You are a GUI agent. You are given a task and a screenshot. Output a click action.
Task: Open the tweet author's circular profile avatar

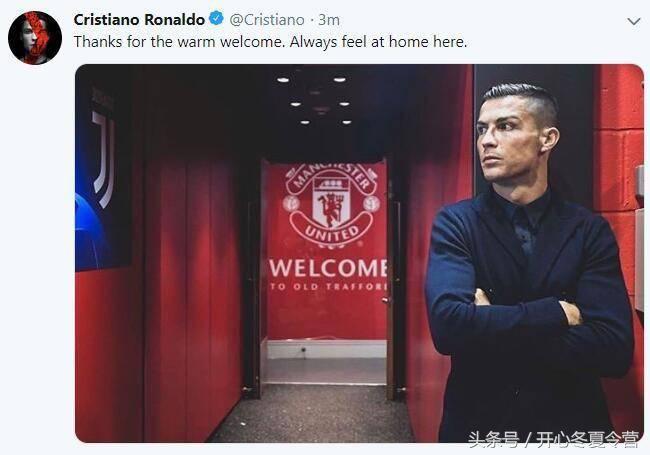35,38
